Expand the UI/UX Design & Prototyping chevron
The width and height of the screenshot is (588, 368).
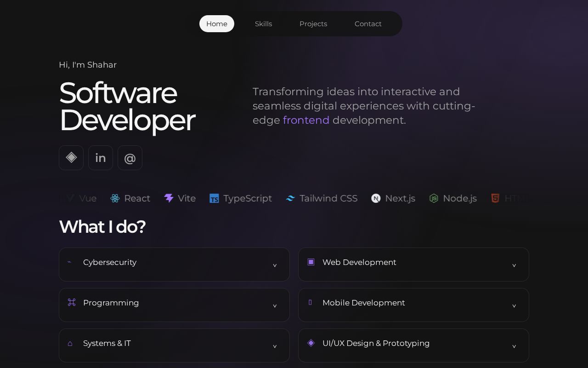[514, 346]
